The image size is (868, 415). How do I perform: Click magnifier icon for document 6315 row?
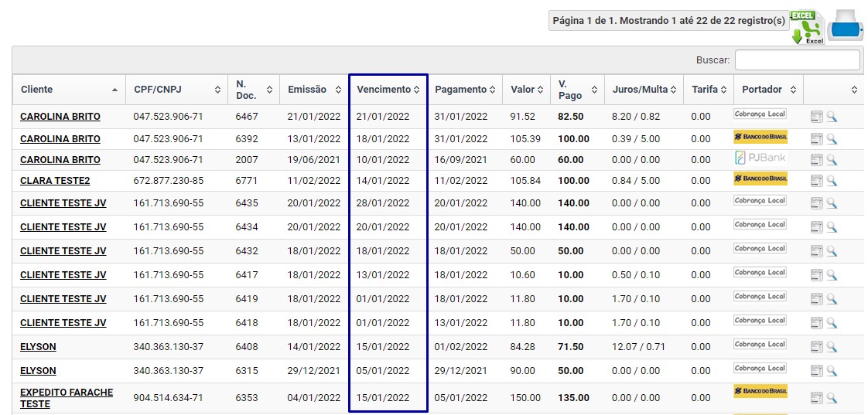click(832, 371)
